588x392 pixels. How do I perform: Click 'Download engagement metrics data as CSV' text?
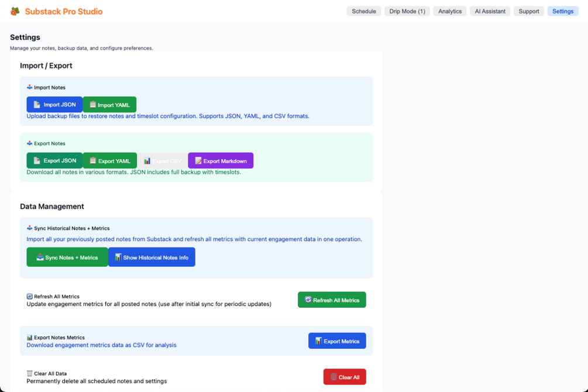tap(101, 345)
